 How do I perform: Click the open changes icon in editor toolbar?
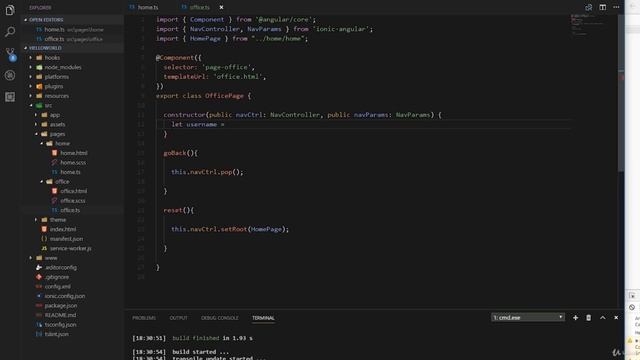589,7
